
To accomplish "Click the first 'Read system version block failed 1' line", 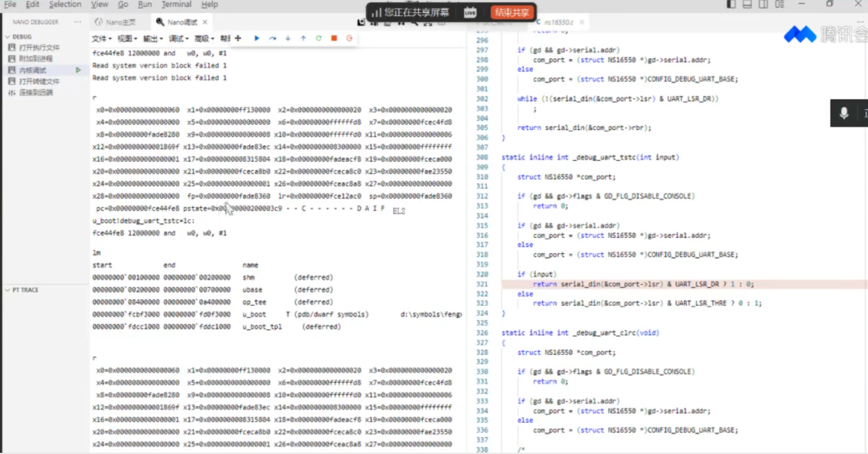I will coord(159,66).
